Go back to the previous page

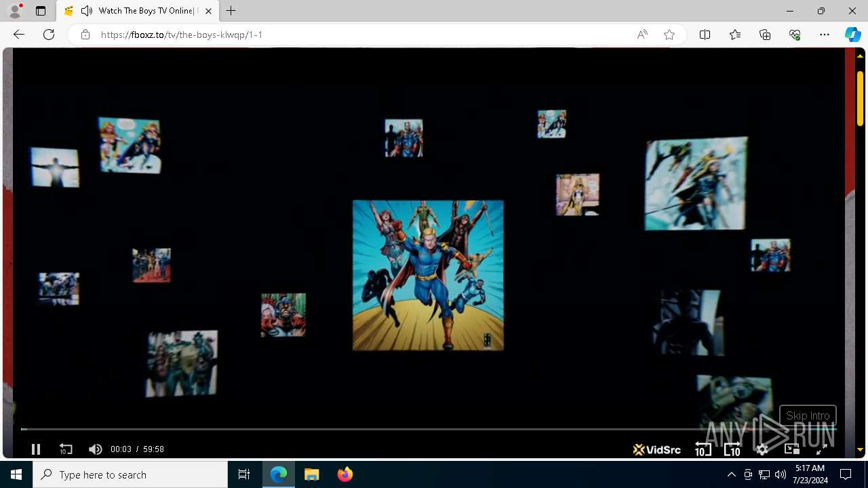click(18, 35)
